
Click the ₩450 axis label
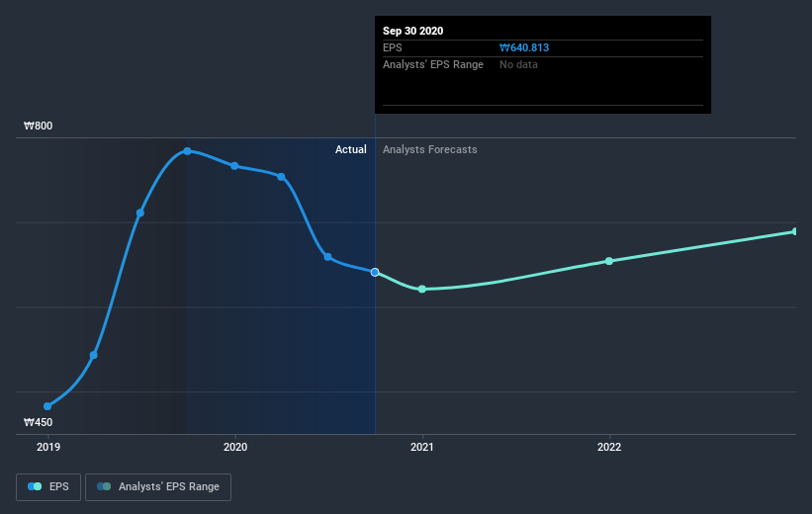click(39, 422)
